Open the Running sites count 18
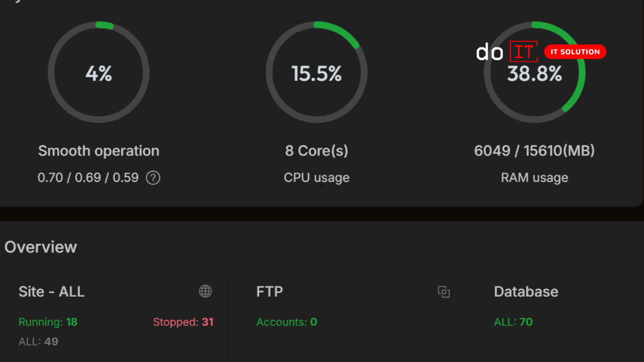644x362 pixels. click(x=48, y=322)
